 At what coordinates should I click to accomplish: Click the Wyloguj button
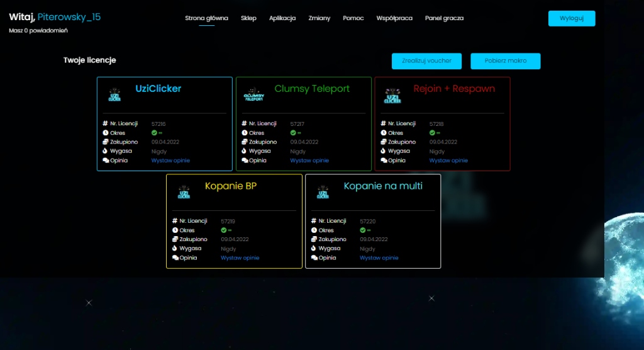point(572,18)
